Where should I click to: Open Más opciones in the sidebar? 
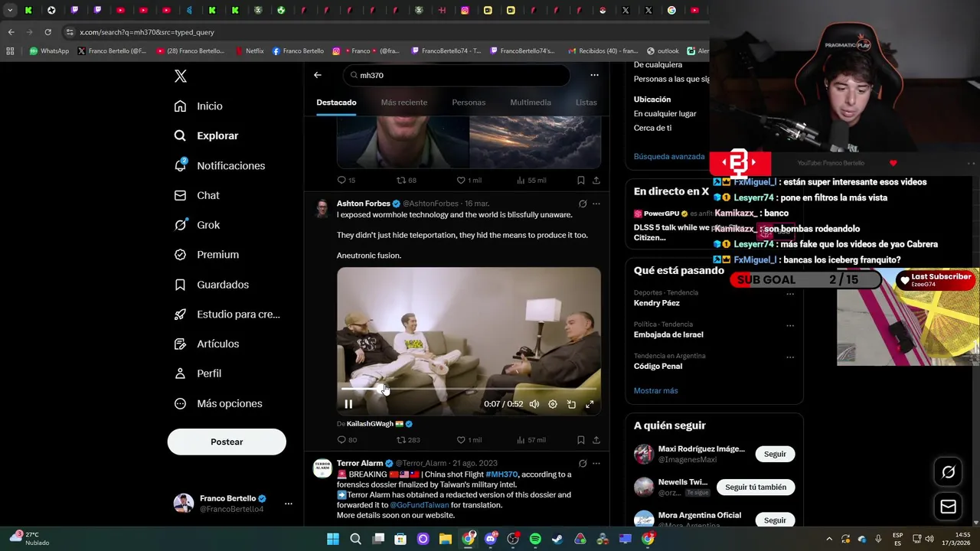click(x=218, y=403)
